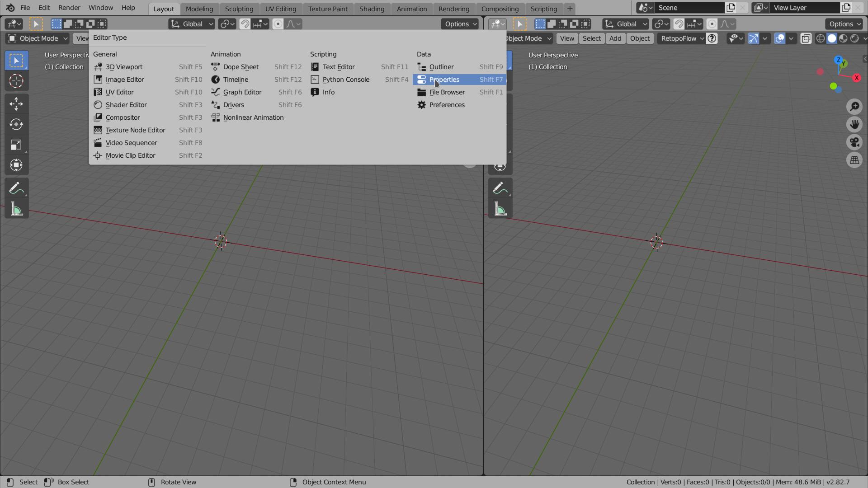868x488 pixels.
Task: Toggle X-ray in right viewport
Action: click(x=806, y=38)
